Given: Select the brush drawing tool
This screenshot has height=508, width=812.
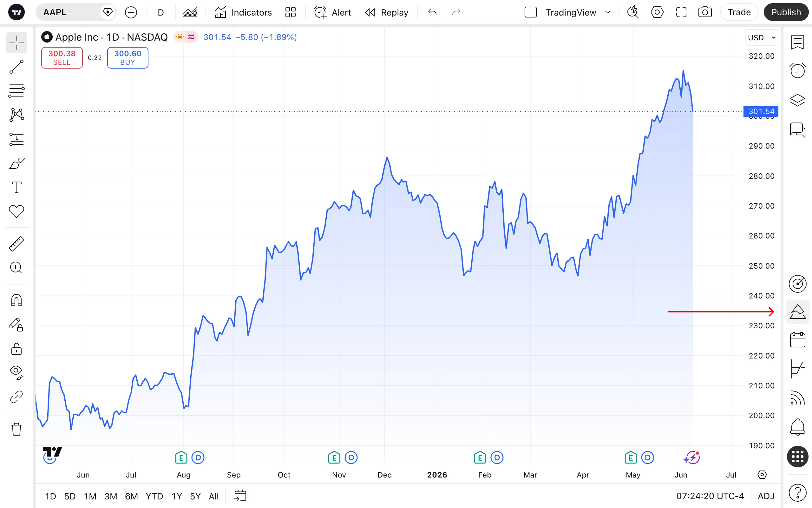Looking at the screenshot, I should point(16,163).
